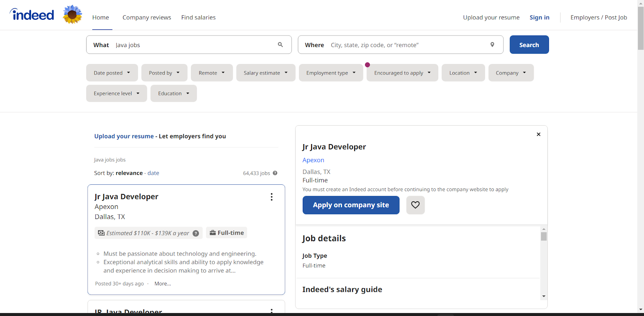This screenshot has height=316, width=644.
Task: Click the location pin icon in the Where field
Action: pos(492,45)
